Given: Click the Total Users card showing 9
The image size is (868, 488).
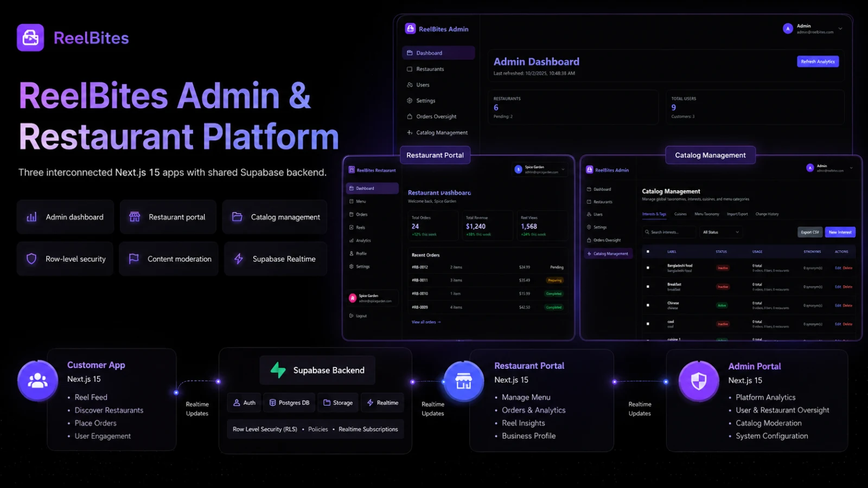Looking at the screenshot, I should 755,107.
